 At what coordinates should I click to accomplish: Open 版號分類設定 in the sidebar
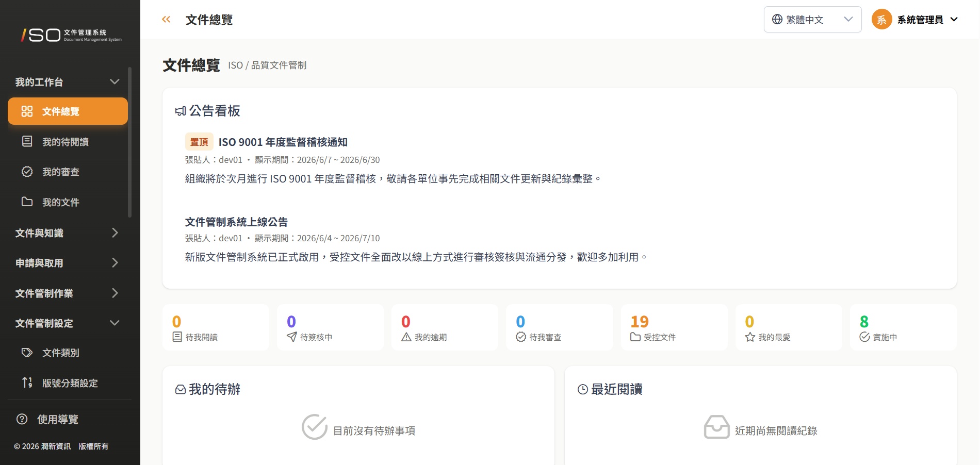[68, 383]
